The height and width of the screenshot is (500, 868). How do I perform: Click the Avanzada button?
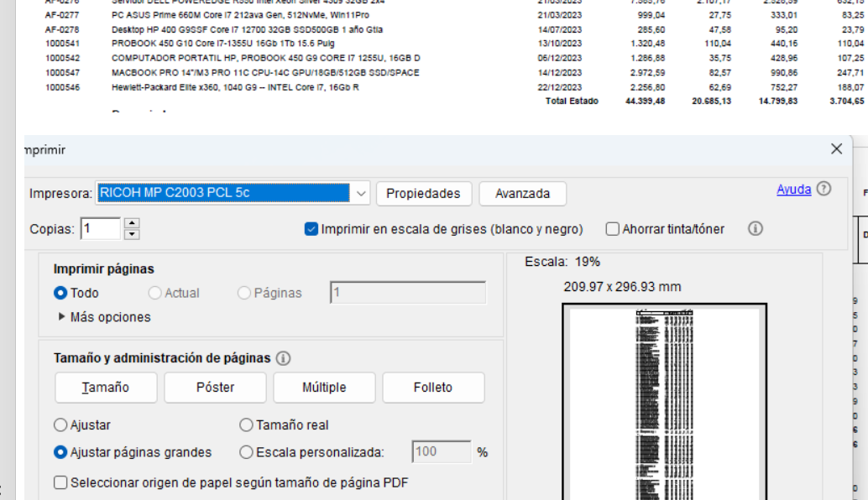pyautogui.click(x=522, y=193)
